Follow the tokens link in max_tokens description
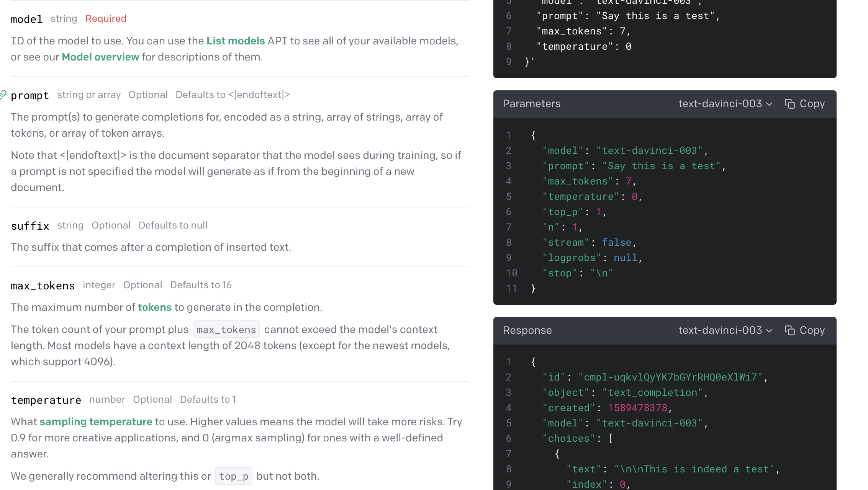This screenshot has width=868, height=490. click(155, 307)
